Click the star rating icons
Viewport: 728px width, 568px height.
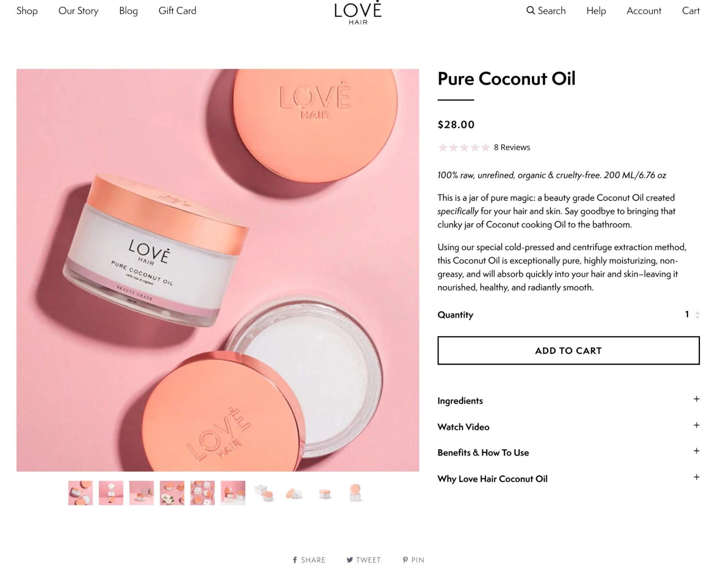[464, 147]
